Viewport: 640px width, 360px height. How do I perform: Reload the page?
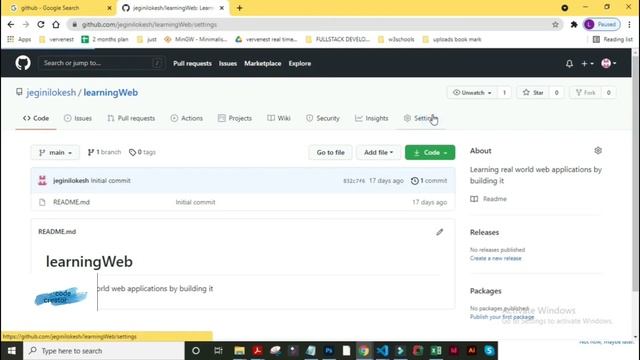[x=41, y=24]
